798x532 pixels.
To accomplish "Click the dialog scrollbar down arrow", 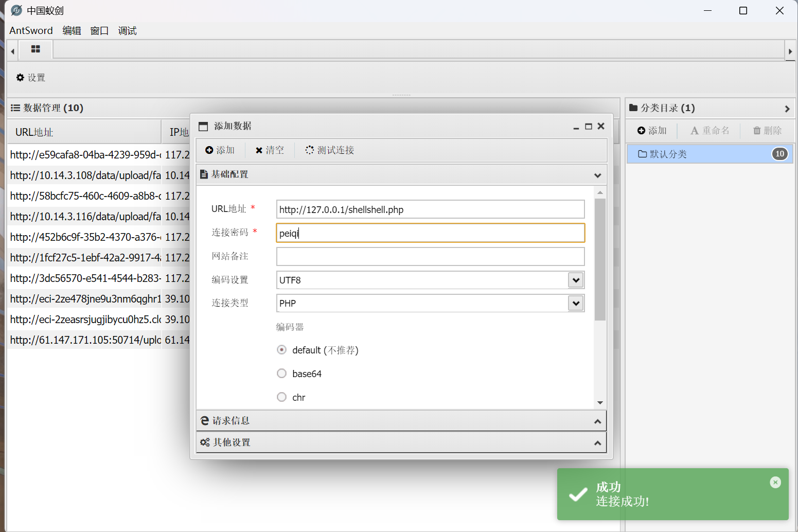I will (x=600, y=403).
